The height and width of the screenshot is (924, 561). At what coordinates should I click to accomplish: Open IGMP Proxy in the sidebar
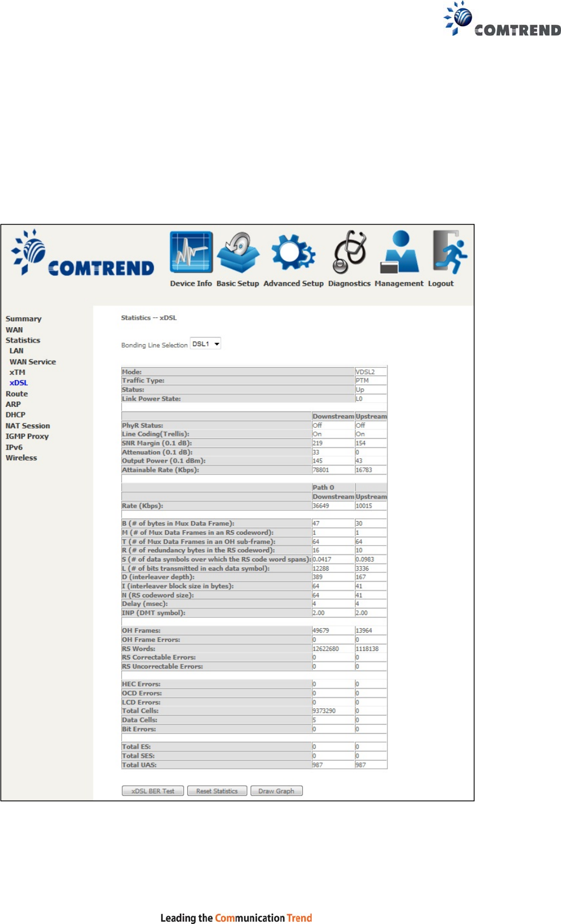(x=27, y=436)
